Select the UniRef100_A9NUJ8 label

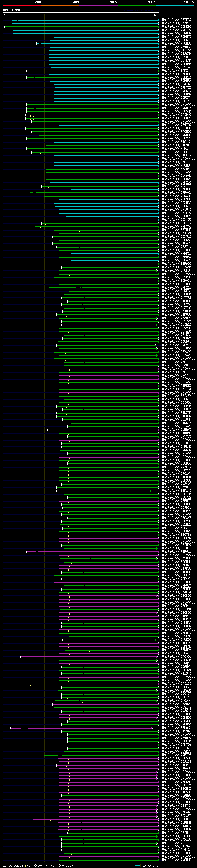coord(177,108)
